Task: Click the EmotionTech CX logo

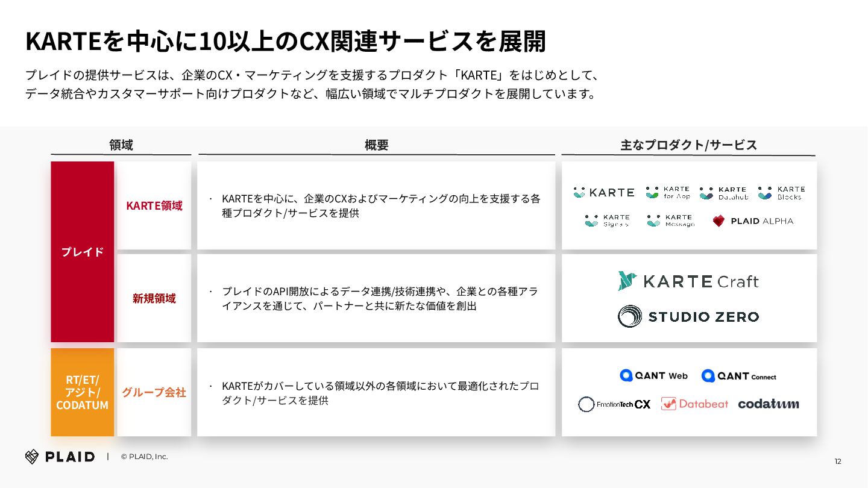Action: (x=614, y=404)
